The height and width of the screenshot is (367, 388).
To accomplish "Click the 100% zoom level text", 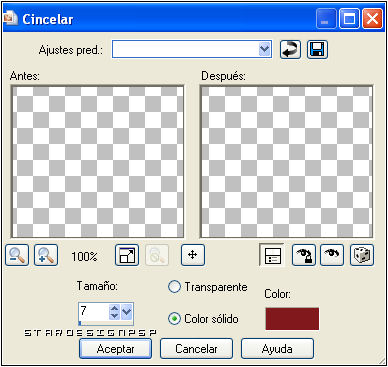I will pyautogui.click(x=84, y=257).
